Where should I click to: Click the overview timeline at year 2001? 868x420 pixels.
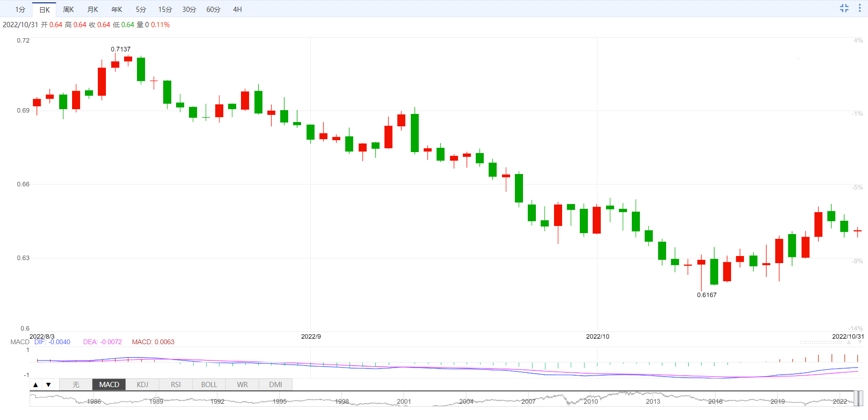click(404, 401)
